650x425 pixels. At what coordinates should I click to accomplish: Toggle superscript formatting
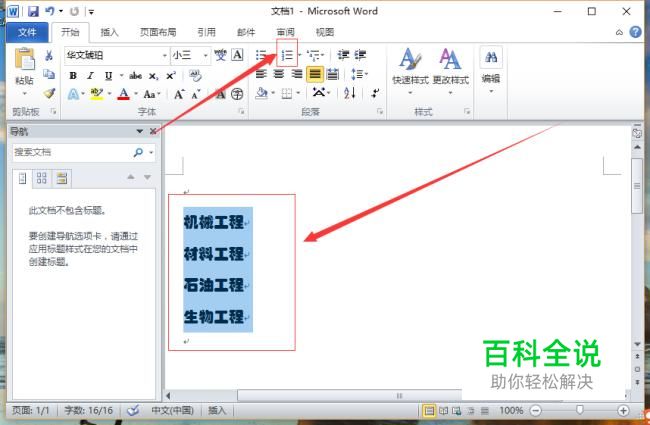click(170, 75)
